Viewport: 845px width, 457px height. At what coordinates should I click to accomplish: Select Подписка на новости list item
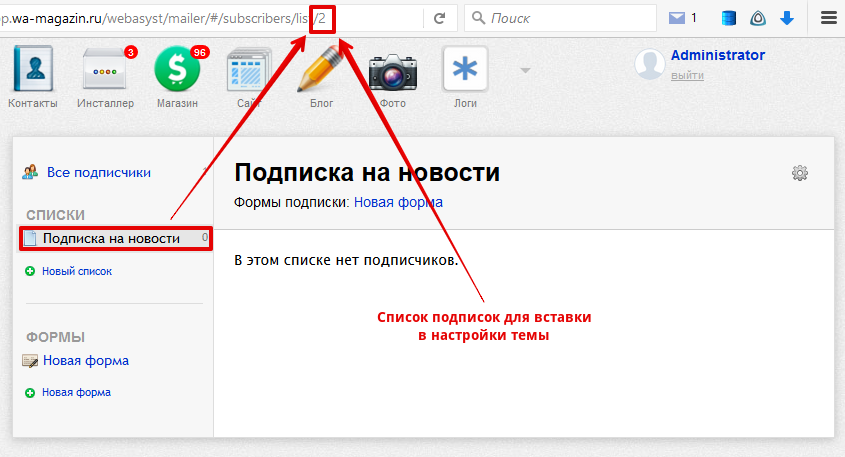click(116, 238)
